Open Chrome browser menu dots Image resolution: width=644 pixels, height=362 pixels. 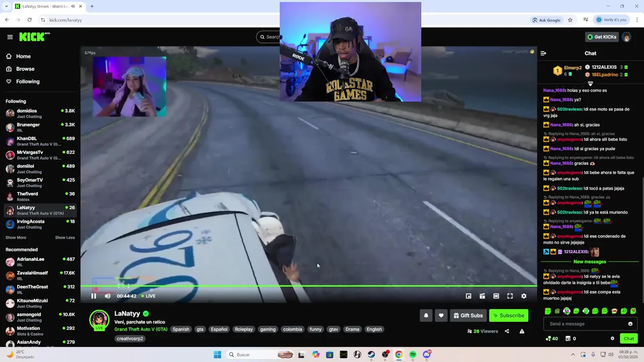pyautogui.click(x=637, y=20)
